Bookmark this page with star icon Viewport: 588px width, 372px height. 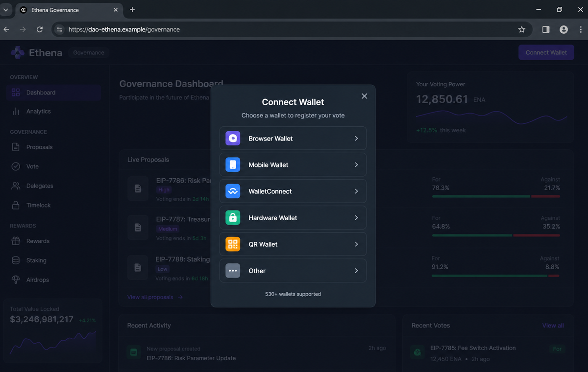click(x=521, y=29)
